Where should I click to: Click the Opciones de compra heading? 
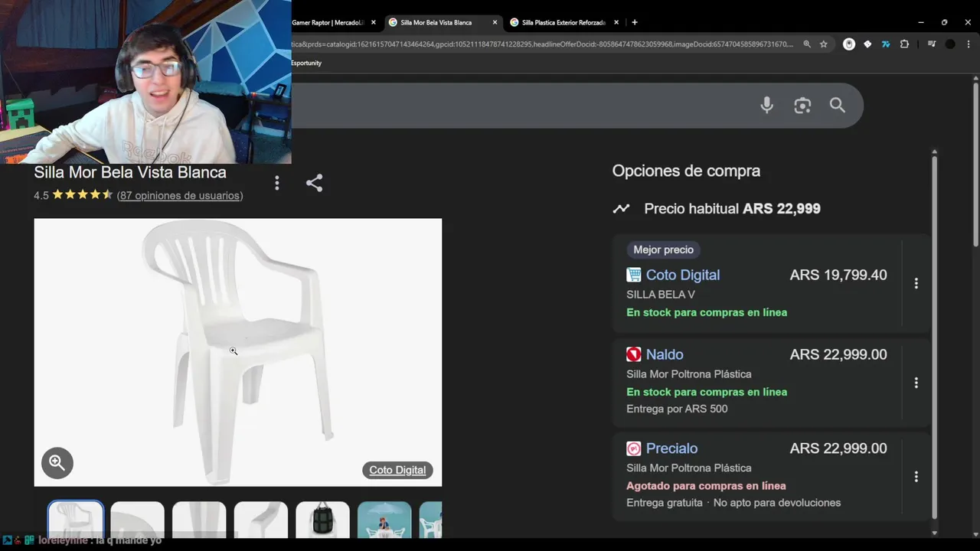point(686,171)
